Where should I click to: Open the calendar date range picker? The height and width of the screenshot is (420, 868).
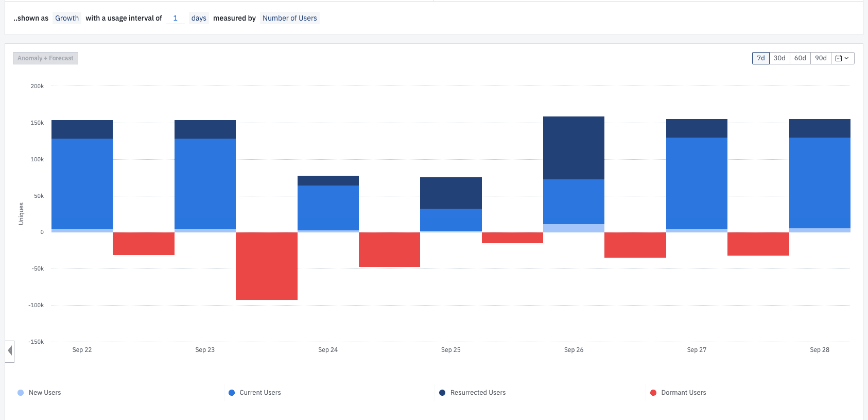click(842, 58)
